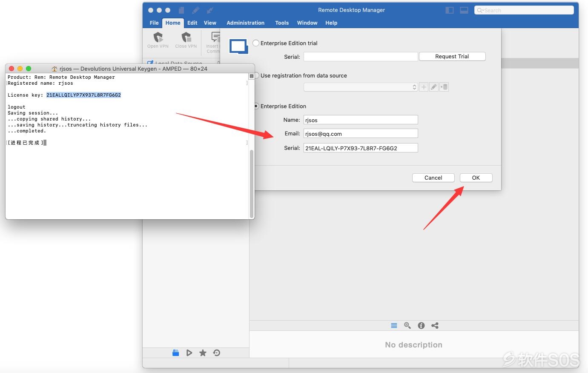The height and width of the screenshot is (373, 588).
Task: Open the Administration menu
Action: click(245, 23)
